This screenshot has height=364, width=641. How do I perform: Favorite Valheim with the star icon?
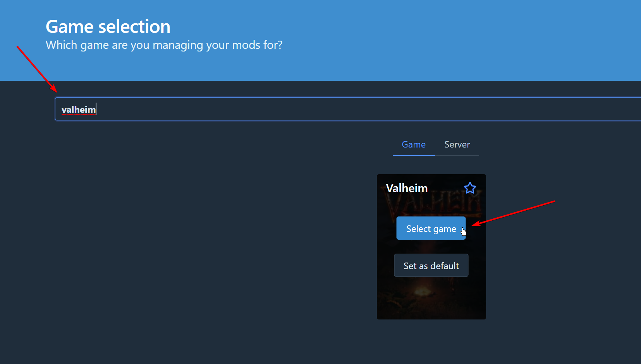(470, 188)
